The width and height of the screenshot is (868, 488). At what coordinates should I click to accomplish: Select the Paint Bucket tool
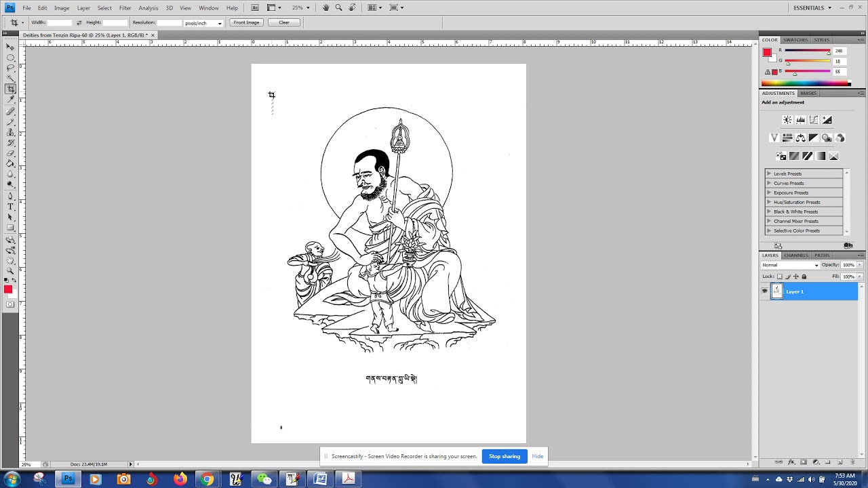[10, 164]
